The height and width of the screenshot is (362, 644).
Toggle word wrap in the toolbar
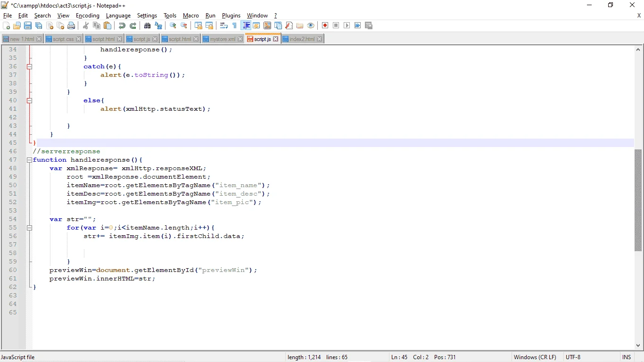(x=224, y=25)
